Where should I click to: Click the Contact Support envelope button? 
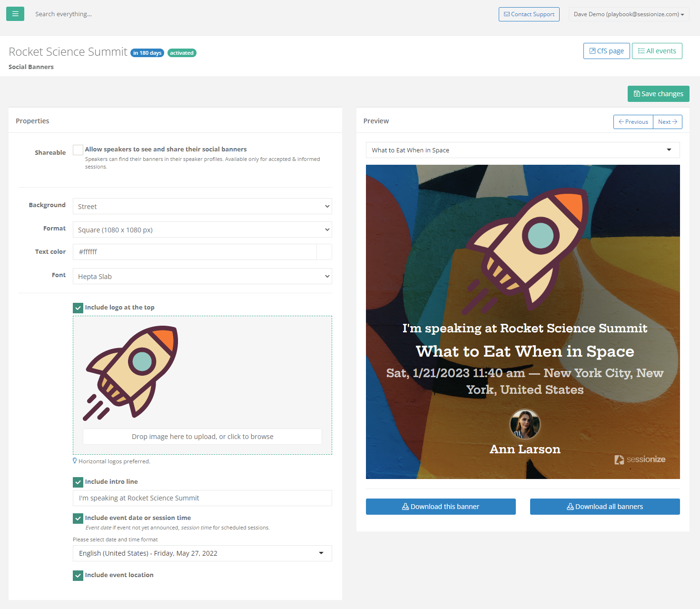[529, 14]
